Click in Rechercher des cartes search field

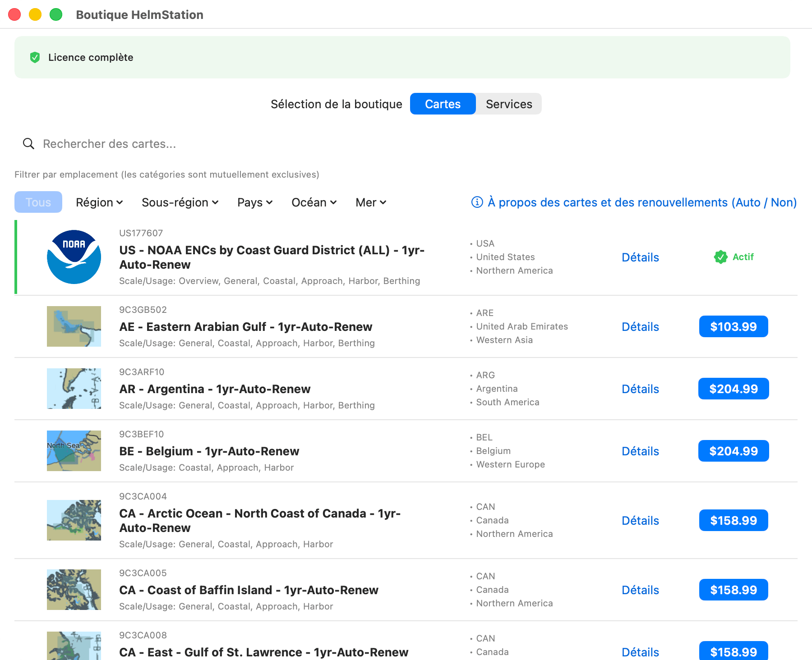coord(406,144)
